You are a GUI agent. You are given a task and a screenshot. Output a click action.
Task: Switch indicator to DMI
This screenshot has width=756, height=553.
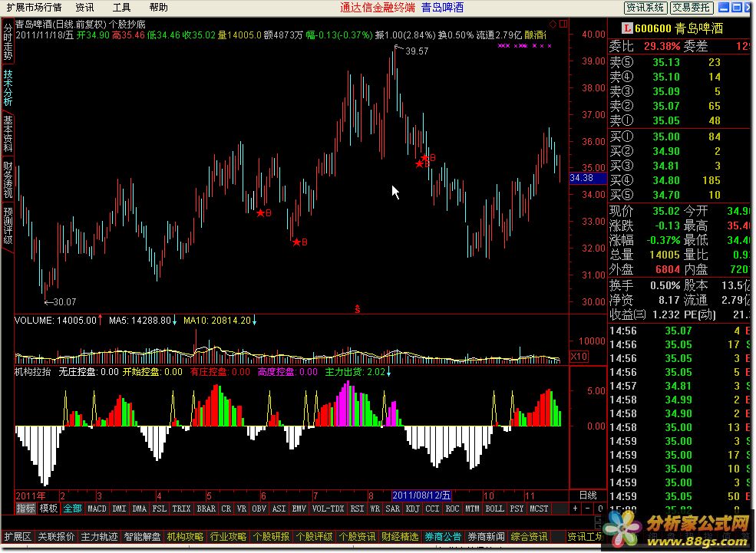tap(119, 509)
